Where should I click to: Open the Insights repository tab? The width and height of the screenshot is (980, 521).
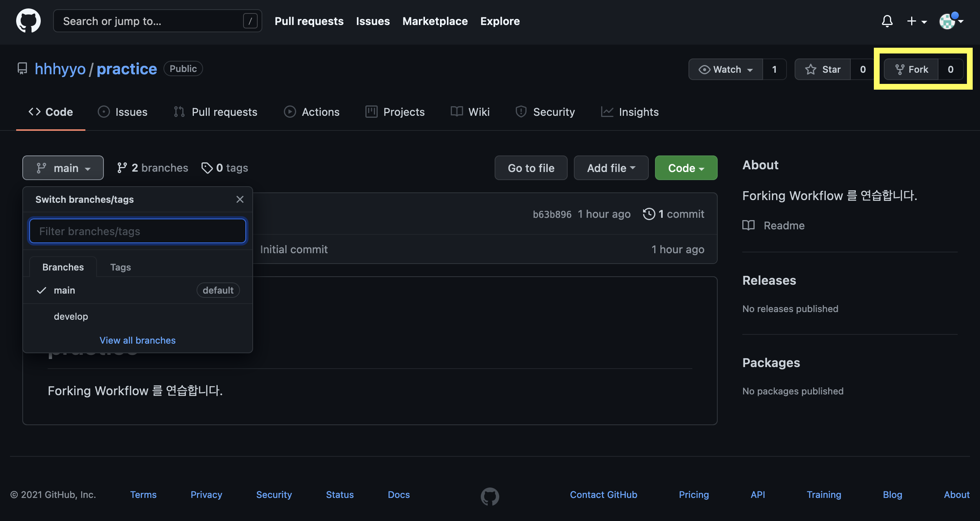[630, 112]
